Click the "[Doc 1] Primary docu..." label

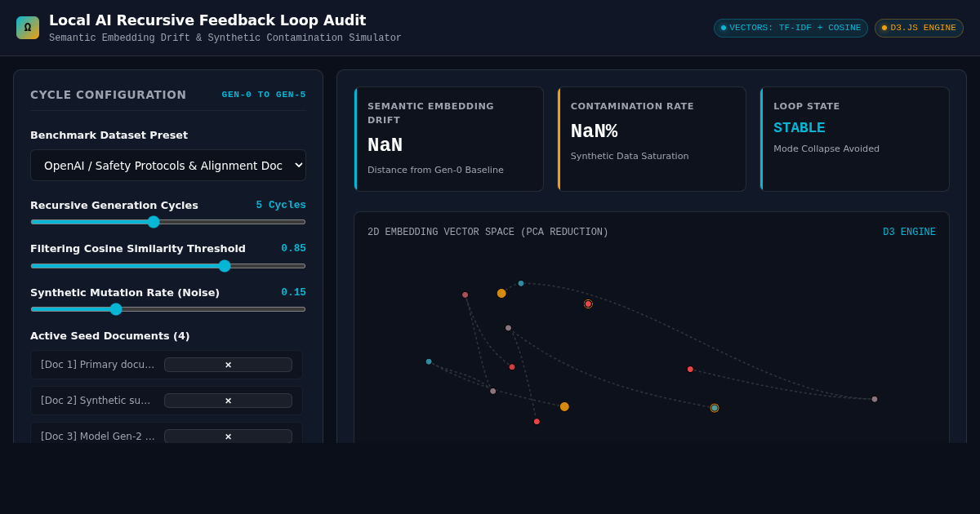coord(98,365)
